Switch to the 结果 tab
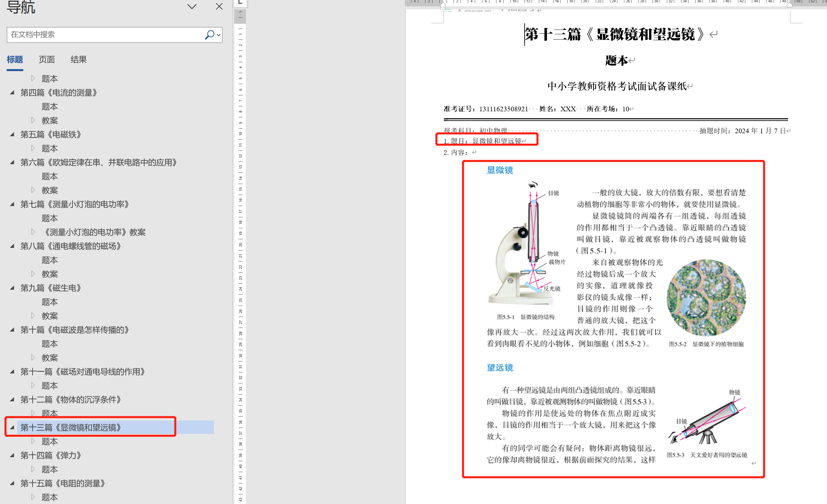Viewport: 827px width, 504px height. pyautogui.click(x=78, y=59)
